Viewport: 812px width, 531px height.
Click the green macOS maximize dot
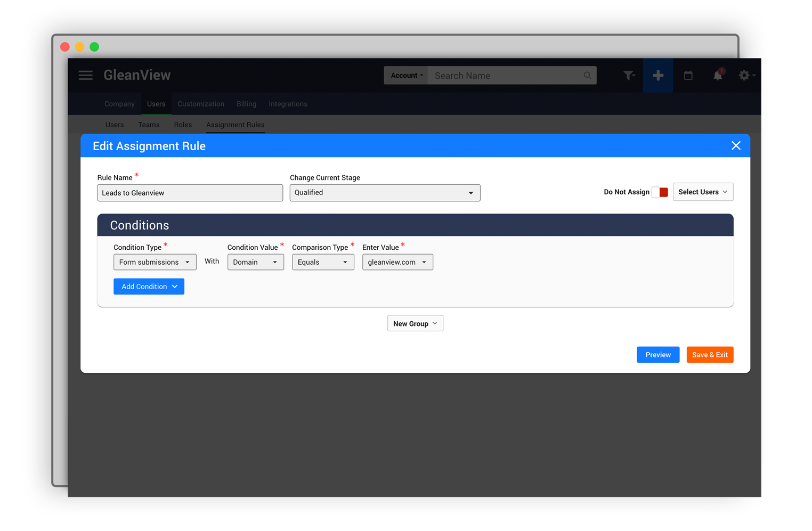[94, 47]
